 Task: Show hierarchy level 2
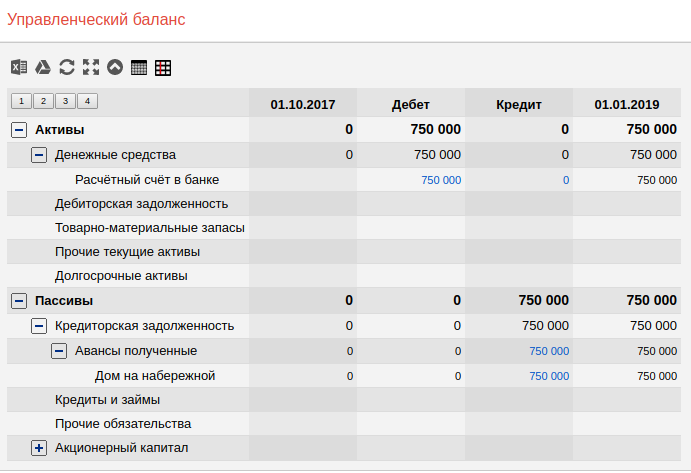click(x=43, y=101)
